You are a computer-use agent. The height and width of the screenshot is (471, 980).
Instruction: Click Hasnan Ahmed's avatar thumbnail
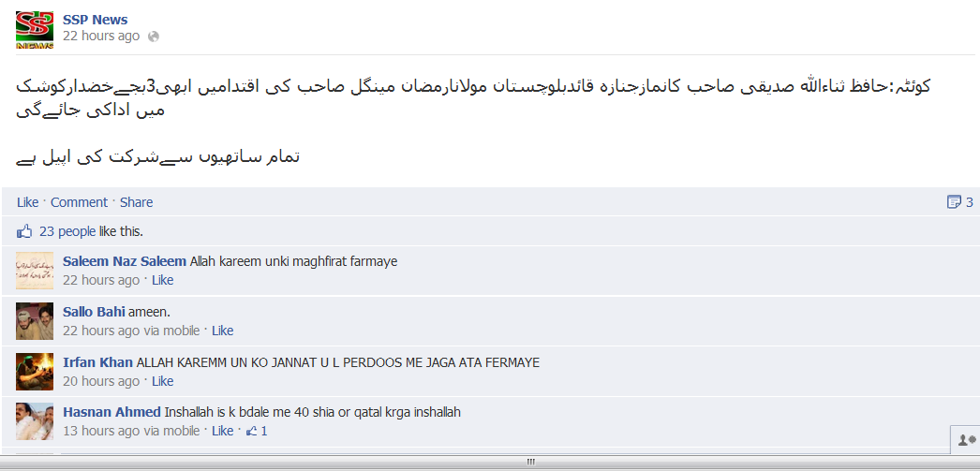point(35,421)
